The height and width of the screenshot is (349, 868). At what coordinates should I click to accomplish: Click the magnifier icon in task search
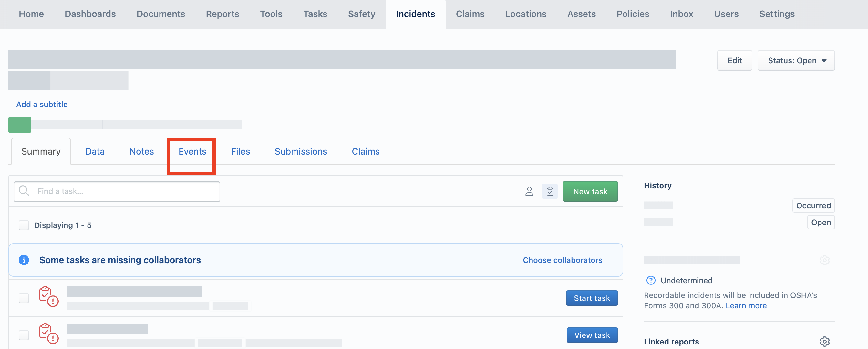[24, 191]
